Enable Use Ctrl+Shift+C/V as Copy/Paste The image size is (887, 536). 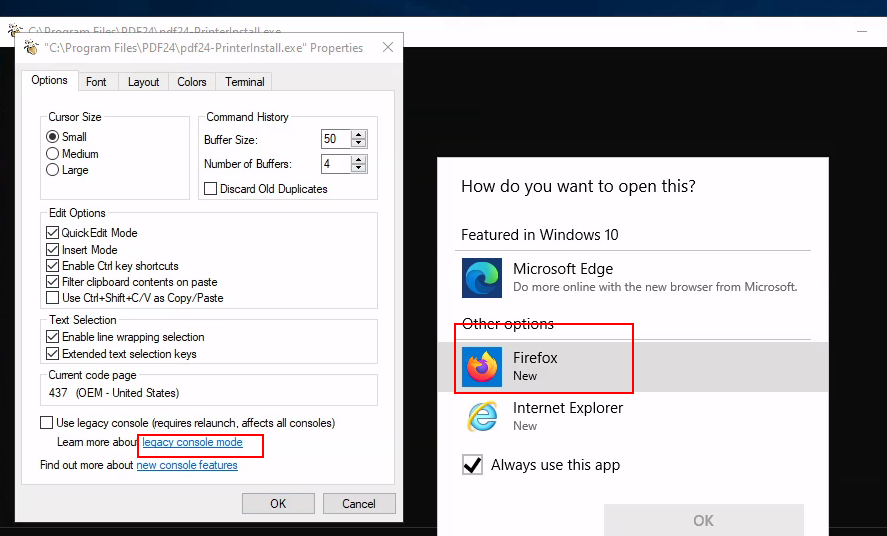coord(53,297)
